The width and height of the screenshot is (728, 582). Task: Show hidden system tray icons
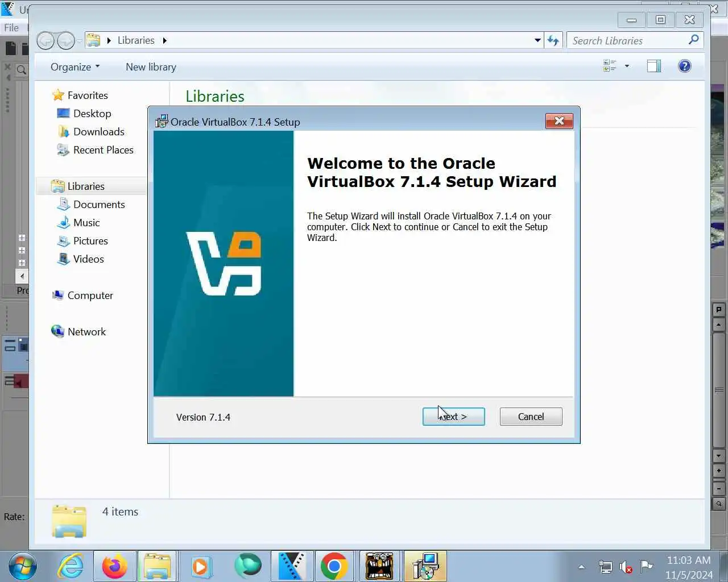pyautogui.click(x=581, y=567)
